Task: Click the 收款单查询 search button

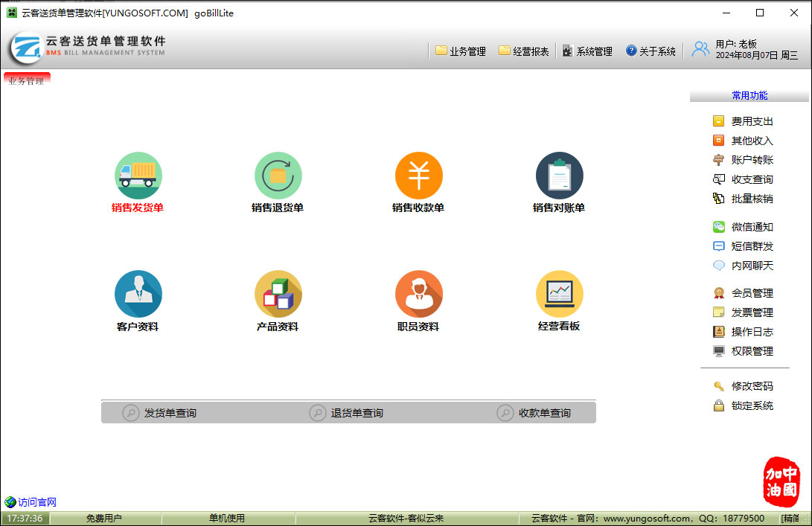Action: [x=535, y=413]
